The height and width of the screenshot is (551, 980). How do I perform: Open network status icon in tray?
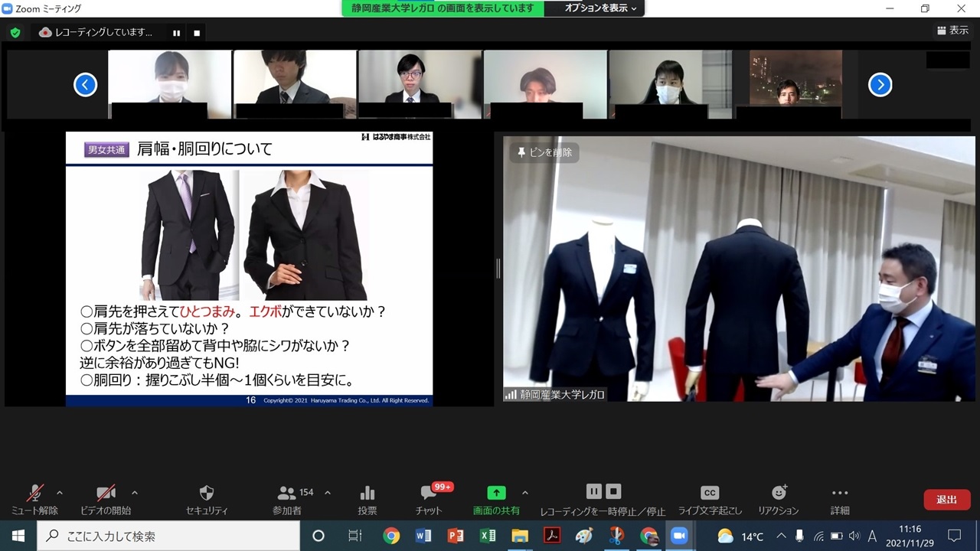coord(818,536)
